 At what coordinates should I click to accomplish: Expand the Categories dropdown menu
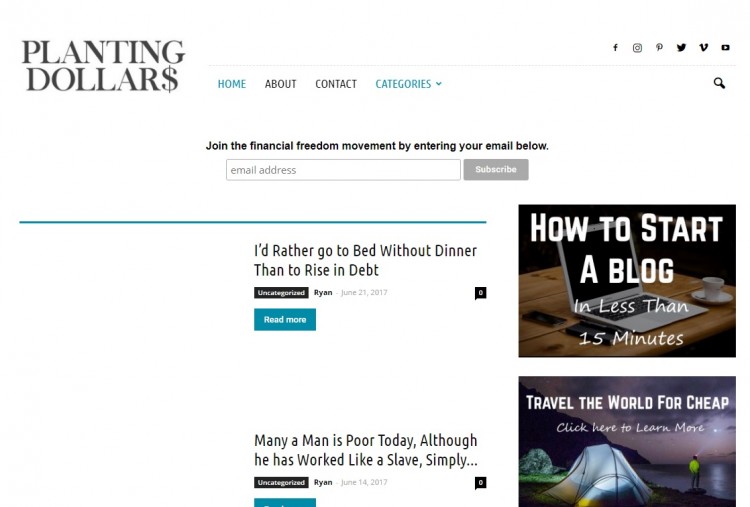408,84
